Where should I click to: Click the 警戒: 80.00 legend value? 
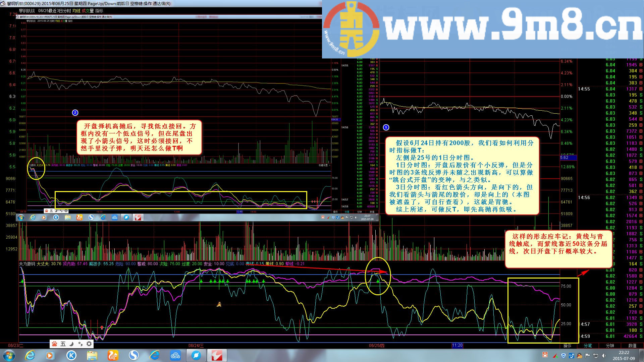148,264
